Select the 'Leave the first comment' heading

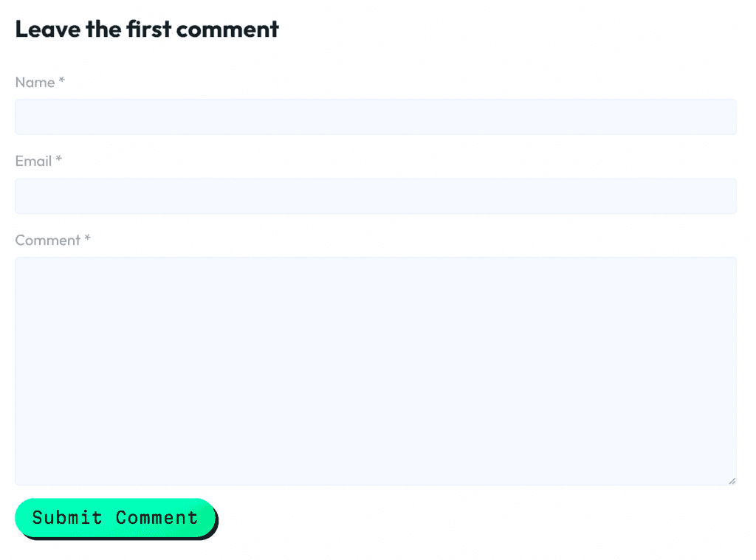point(146,29)
